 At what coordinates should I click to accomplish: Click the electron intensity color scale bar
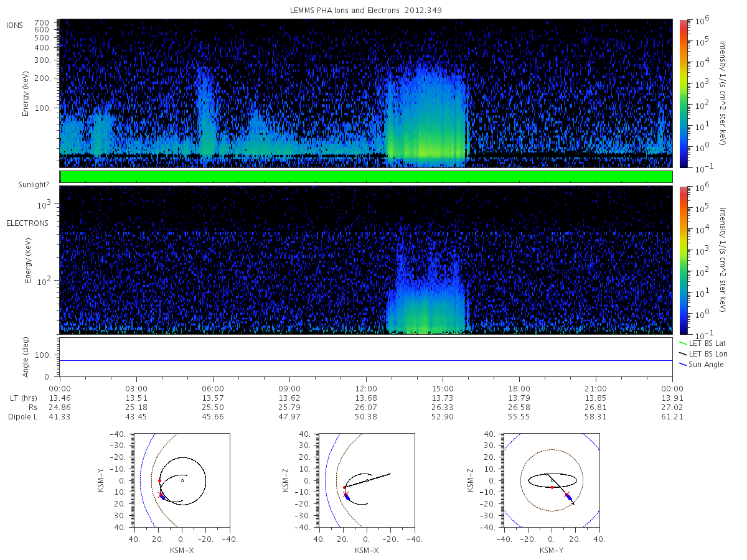684,260
